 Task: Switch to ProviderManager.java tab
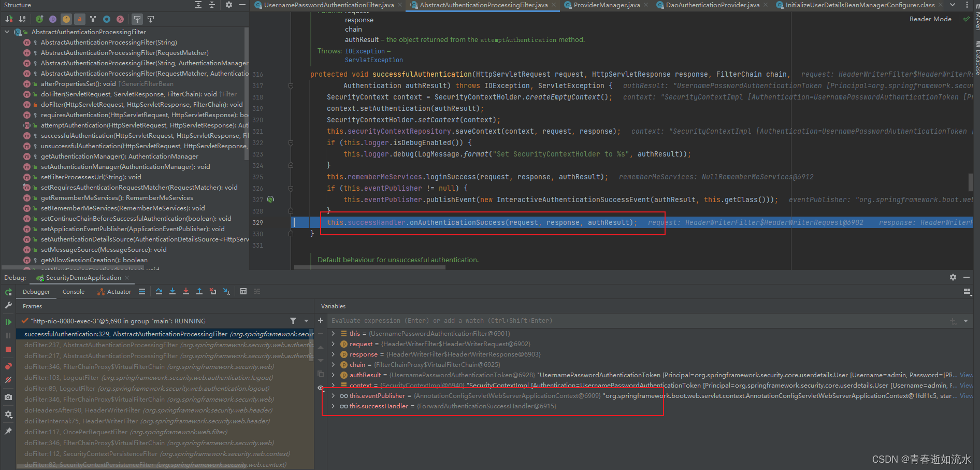(606, 5)
